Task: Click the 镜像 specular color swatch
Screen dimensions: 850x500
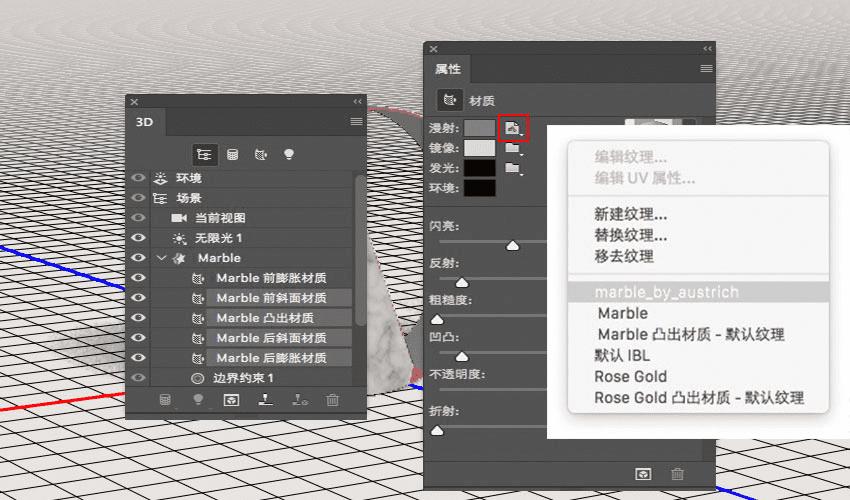Action: 480,148
